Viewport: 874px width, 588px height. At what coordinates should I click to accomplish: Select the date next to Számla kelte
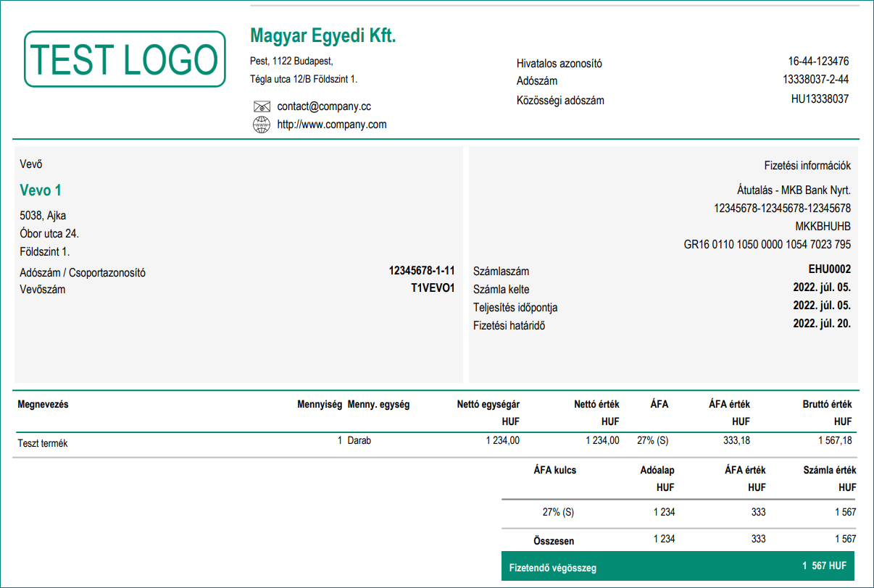822,287
